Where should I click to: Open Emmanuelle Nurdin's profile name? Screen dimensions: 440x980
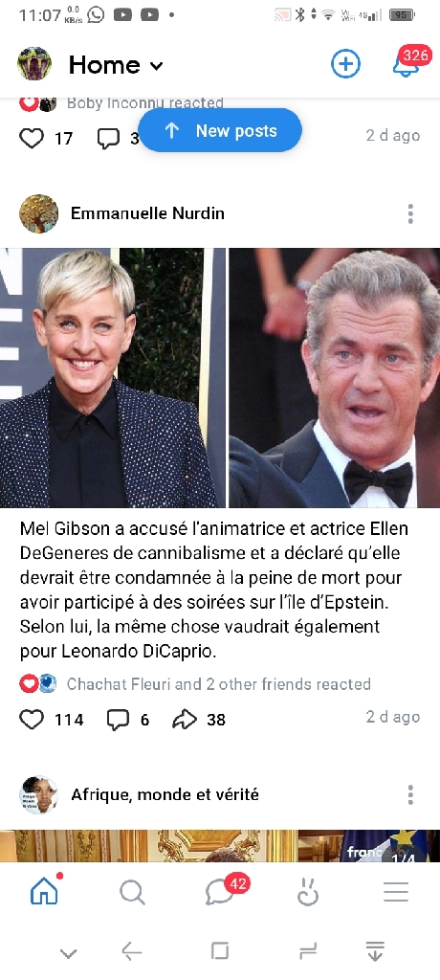147,213
